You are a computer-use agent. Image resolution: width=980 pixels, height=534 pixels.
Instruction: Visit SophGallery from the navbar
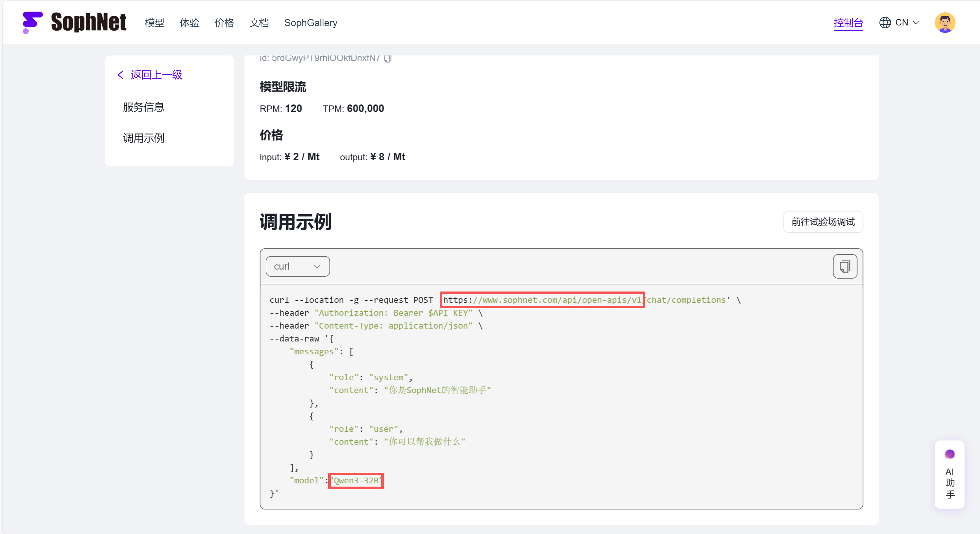[310, 23]
